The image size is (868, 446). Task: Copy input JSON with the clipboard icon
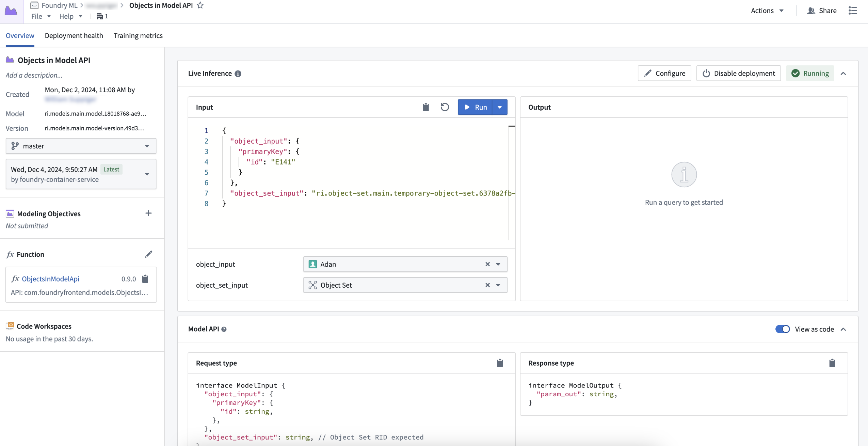pyautogui.click(x=426, y=107)
